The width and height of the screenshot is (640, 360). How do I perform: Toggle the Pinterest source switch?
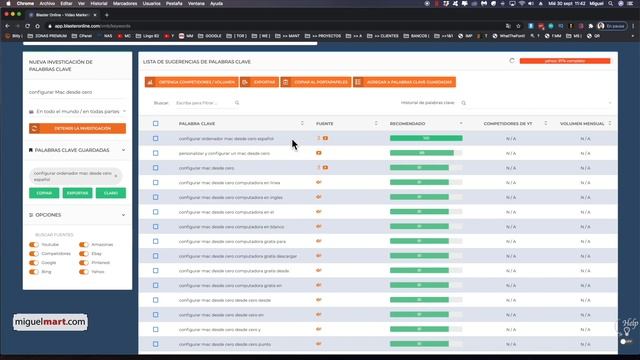(84, 263)
